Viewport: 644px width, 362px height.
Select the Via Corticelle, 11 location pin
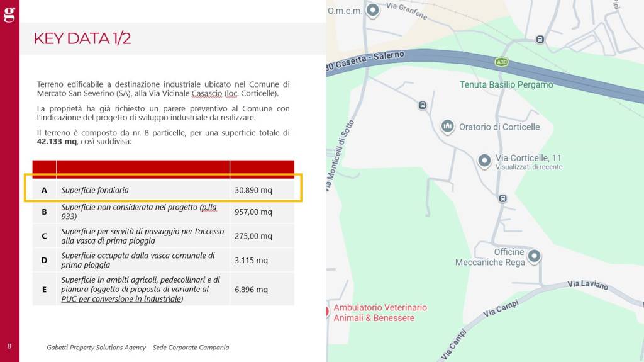point(484,161)
